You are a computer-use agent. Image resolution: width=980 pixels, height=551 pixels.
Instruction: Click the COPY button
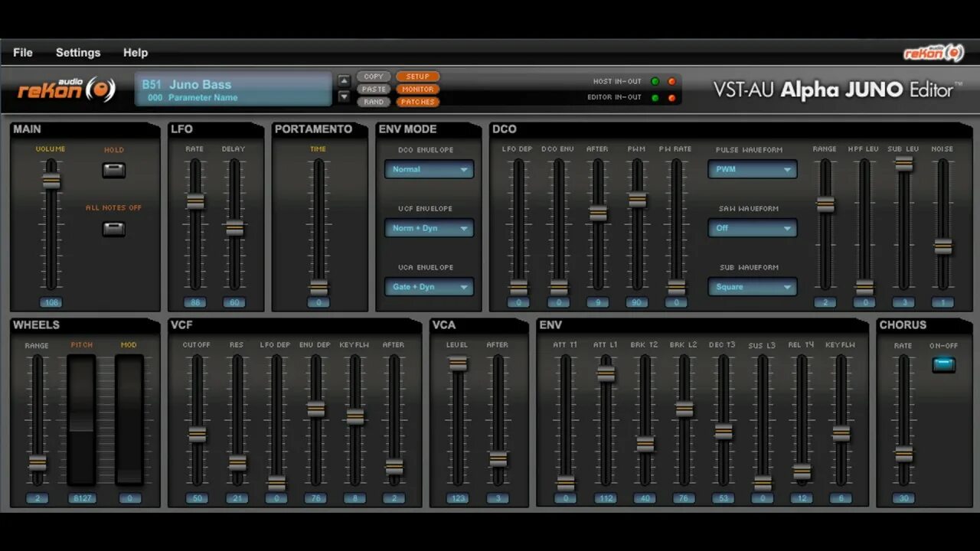374,77
